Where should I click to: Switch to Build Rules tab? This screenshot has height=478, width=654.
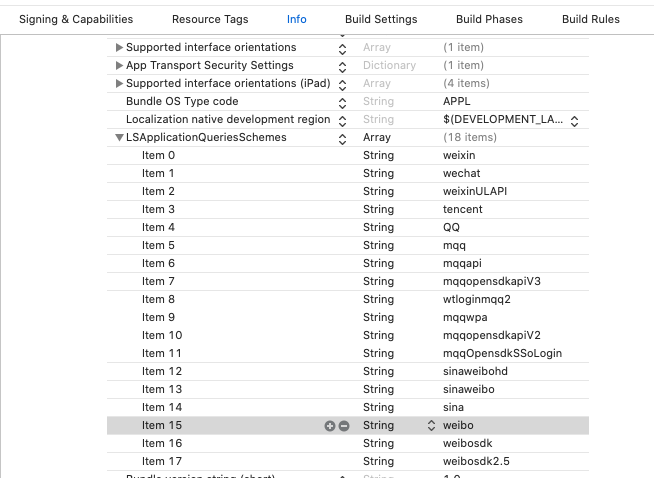[591, 19]
